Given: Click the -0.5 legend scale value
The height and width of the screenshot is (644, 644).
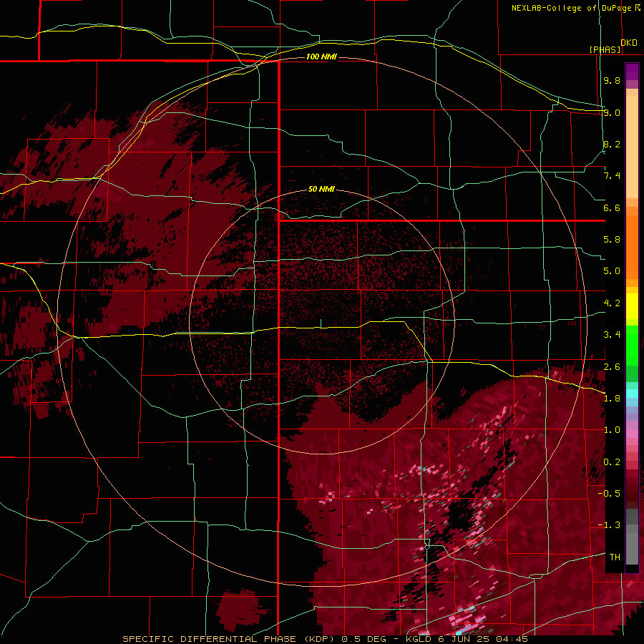Looking at the screenshot, I should coord(609,494).
